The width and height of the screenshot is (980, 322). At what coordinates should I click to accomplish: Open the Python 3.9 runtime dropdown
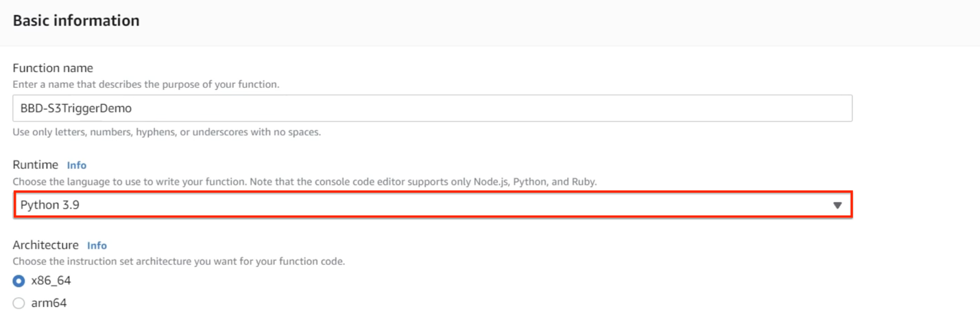point(433,205)
